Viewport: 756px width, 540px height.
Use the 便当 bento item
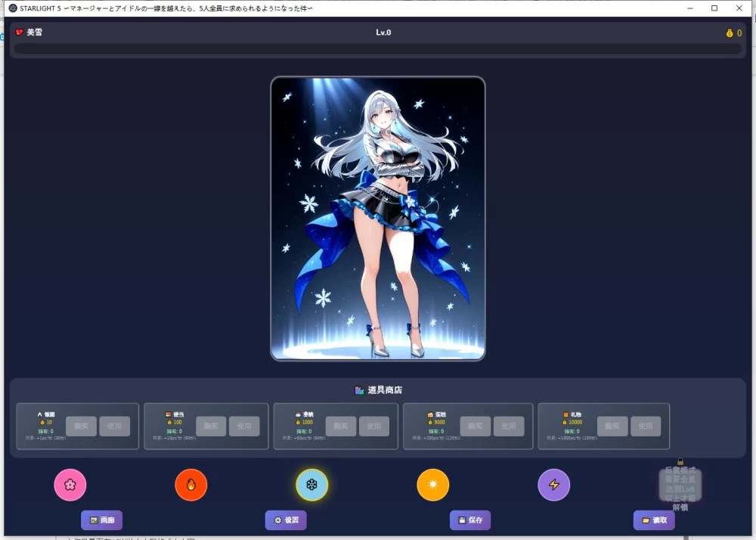pyautogui.click(x=244, y=427)
